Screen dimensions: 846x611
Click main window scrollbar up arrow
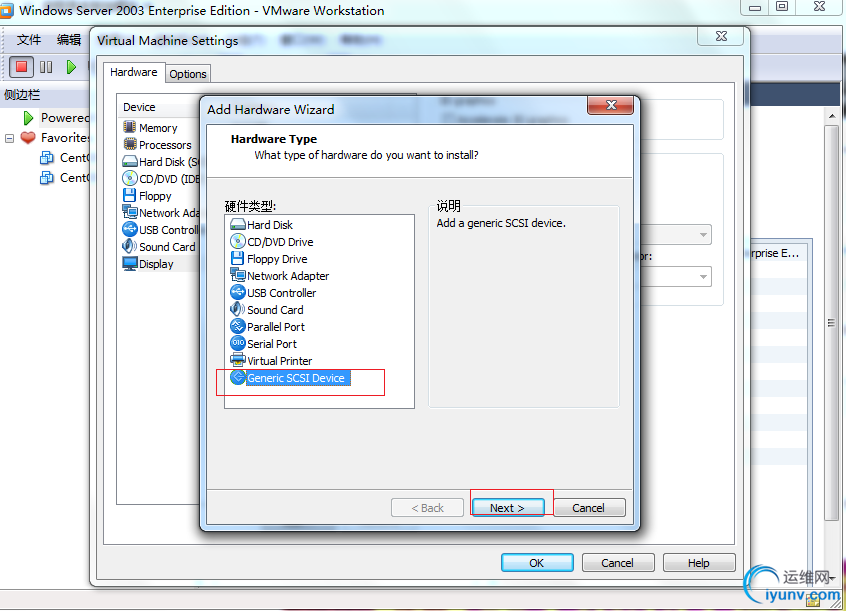831,116
